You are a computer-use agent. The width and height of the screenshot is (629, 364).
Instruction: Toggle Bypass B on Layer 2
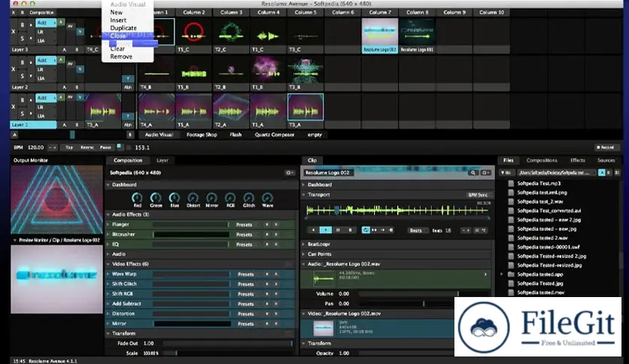tap(22, 62)
